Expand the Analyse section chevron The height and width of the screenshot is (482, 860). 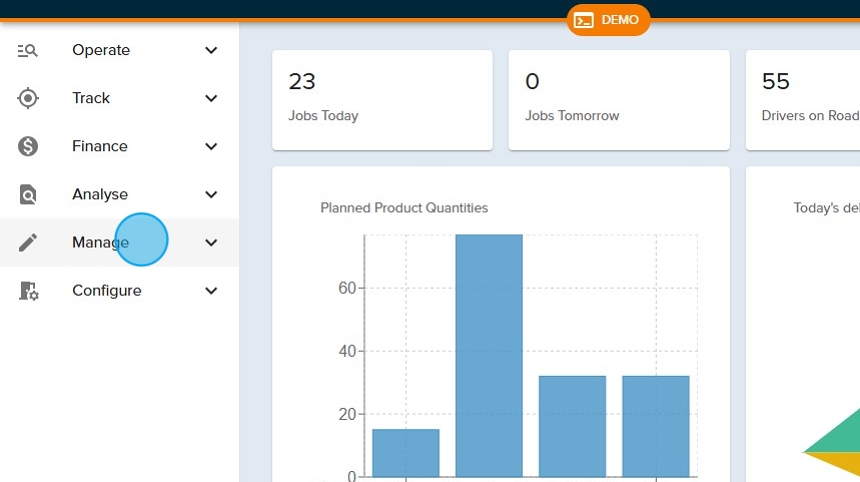211,194
